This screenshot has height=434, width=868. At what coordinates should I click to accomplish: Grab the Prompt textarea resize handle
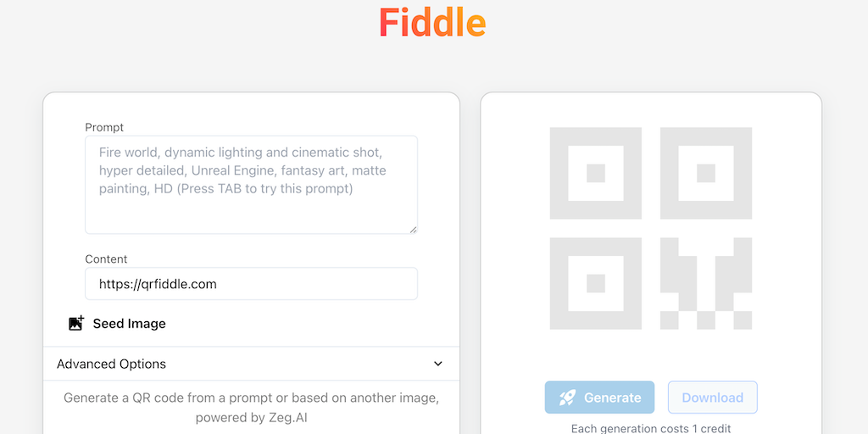[x=413, y=229]
